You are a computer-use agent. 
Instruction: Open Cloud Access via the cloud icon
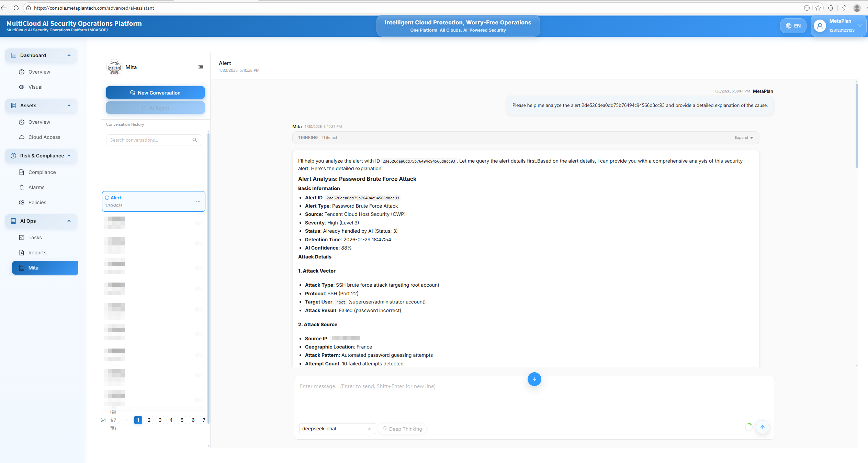coord(22,137)
